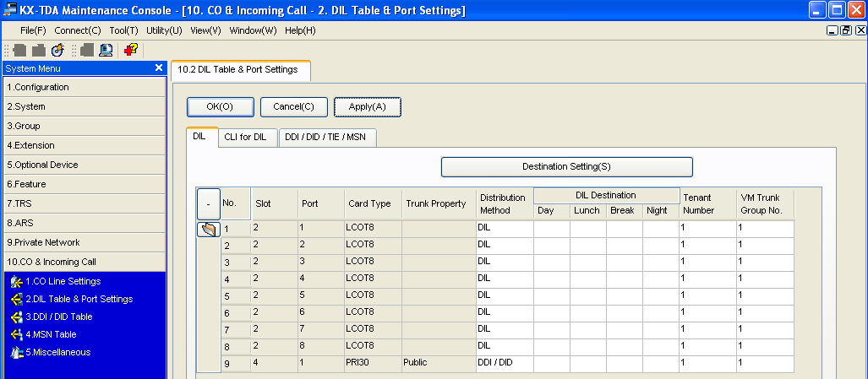Click the hand row-selector icon in row 1
The height and width of the screenshot is (379, 868).
[x=209, y=230]
